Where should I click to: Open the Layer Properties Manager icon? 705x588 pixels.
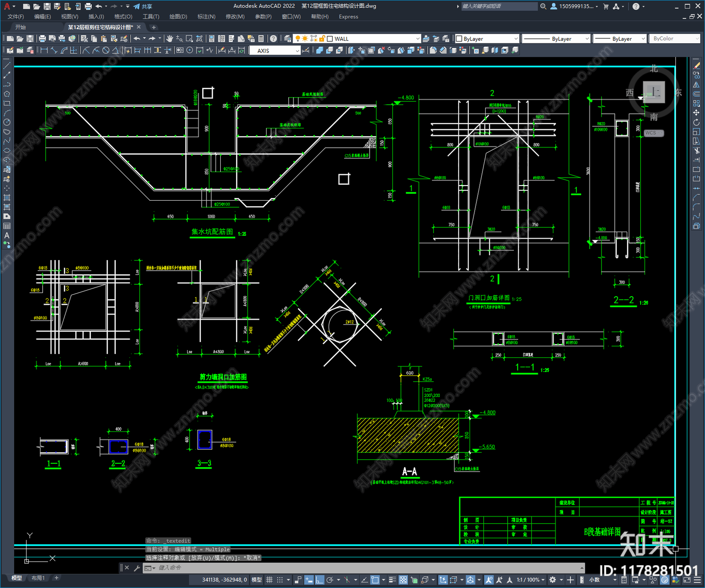pos(288,39)
